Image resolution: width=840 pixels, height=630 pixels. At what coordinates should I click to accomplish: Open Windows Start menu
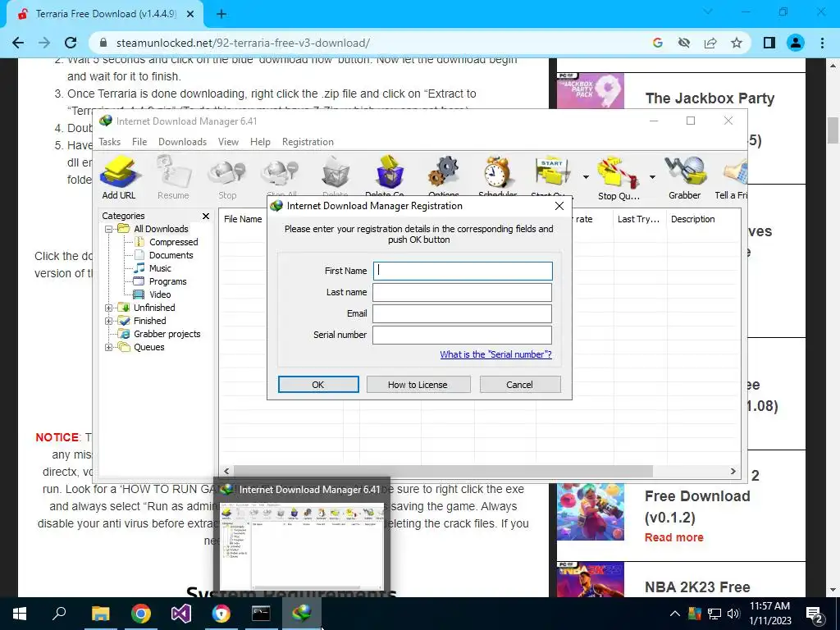click(x=20, y=614)
